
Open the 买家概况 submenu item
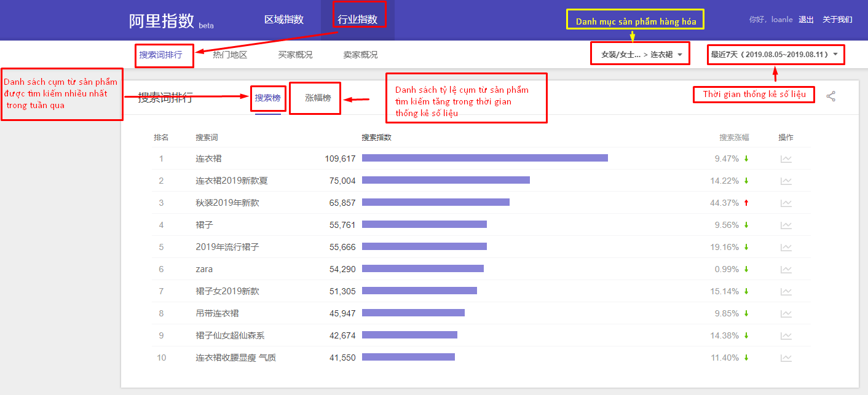click(295, 55)
